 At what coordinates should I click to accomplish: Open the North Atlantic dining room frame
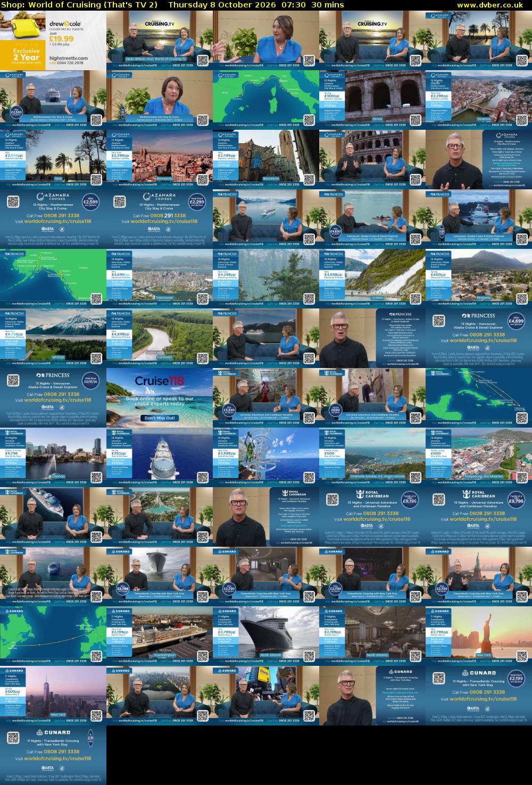[372, 636]
